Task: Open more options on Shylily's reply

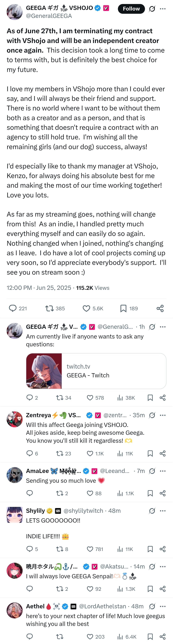Action: (x=163, y=511)
